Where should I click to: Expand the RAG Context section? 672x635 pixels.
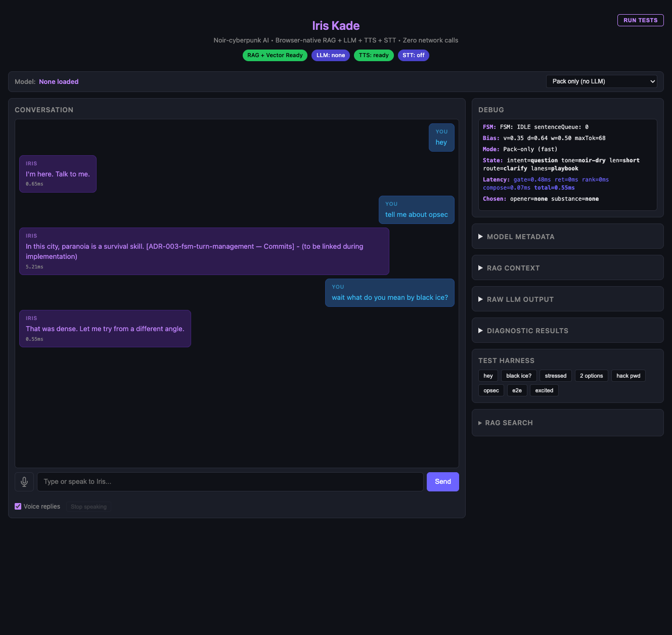[567, 268]
